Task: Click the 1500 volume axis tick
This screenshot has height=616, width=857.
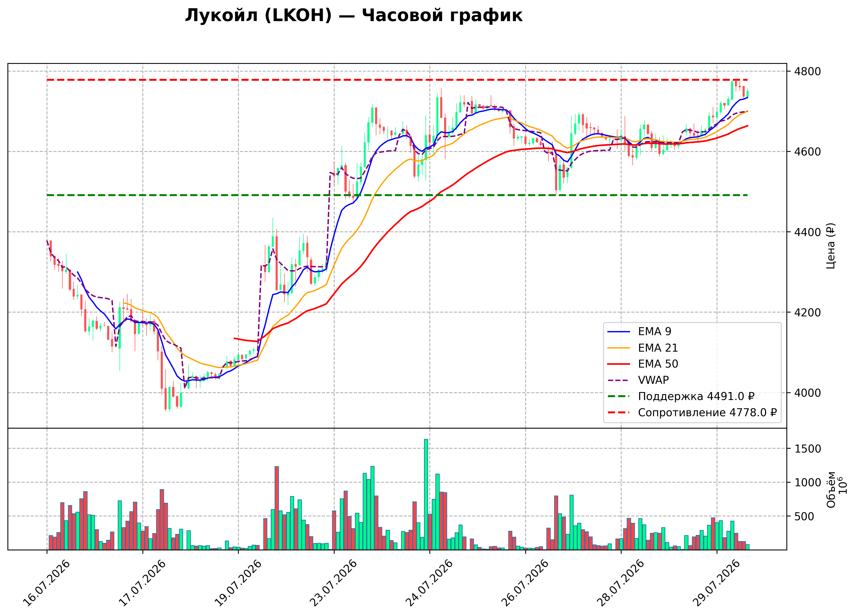Action: [x=808, y=449]
